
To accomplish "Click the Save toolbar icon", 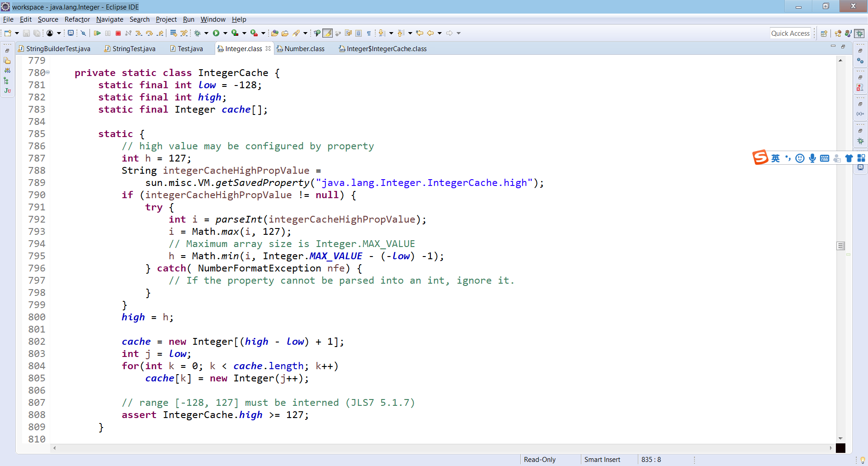I will coord(26,33).
